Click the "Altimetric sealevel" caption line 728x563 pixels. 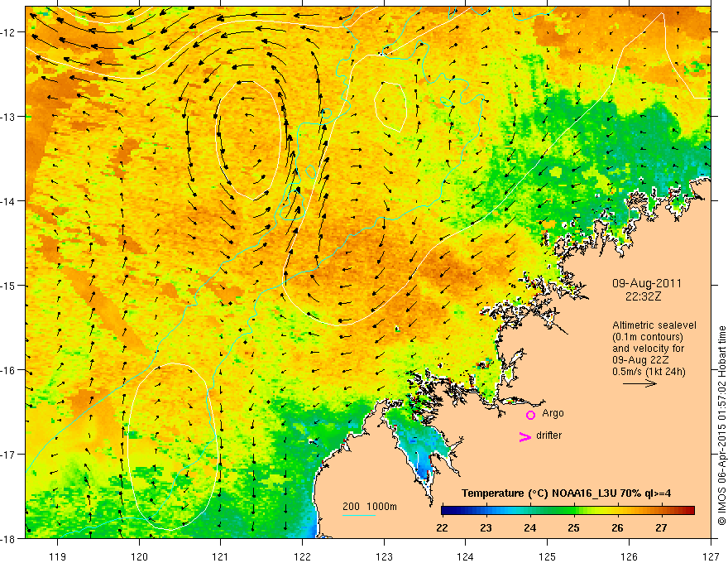(x=654, y=325)
